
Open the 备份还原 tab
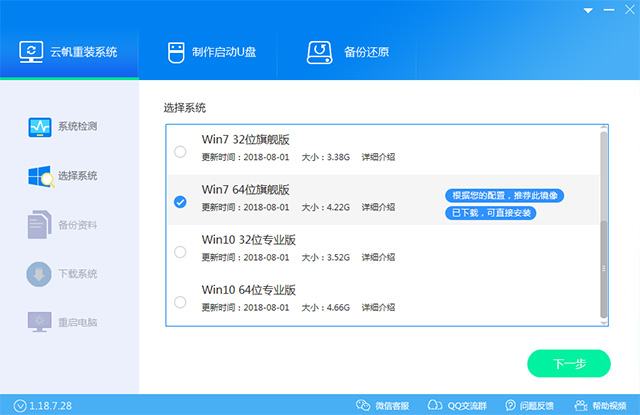347,52
